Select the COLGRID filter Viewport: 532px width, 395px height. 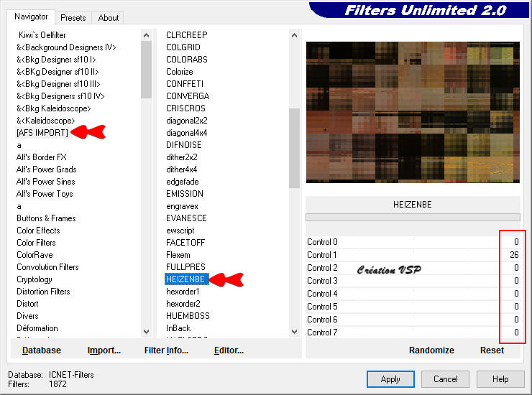(183, 47)
